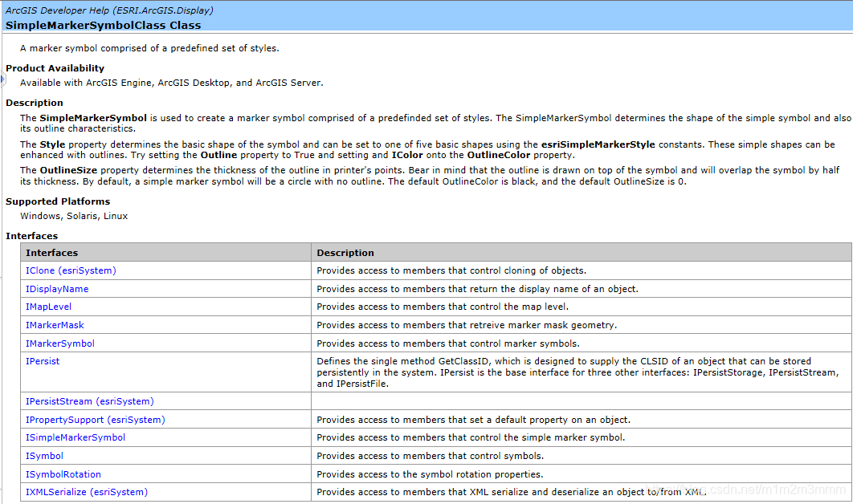The width and height of the screenshot is (853, 504).
Task: Follow the IPersistStream (esriSystem) link
Action: (x=90, y=401)
